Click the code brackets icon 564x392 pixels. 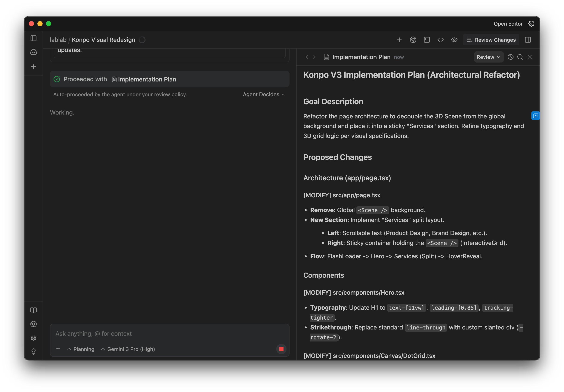(x=440, y=40)
